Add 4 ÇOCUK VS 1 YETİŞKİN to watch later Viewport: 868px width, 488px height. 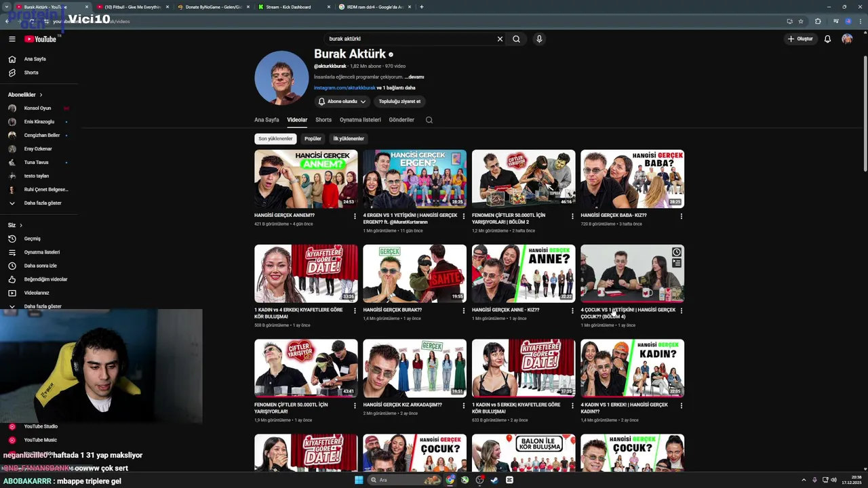(x=677, y=252)
